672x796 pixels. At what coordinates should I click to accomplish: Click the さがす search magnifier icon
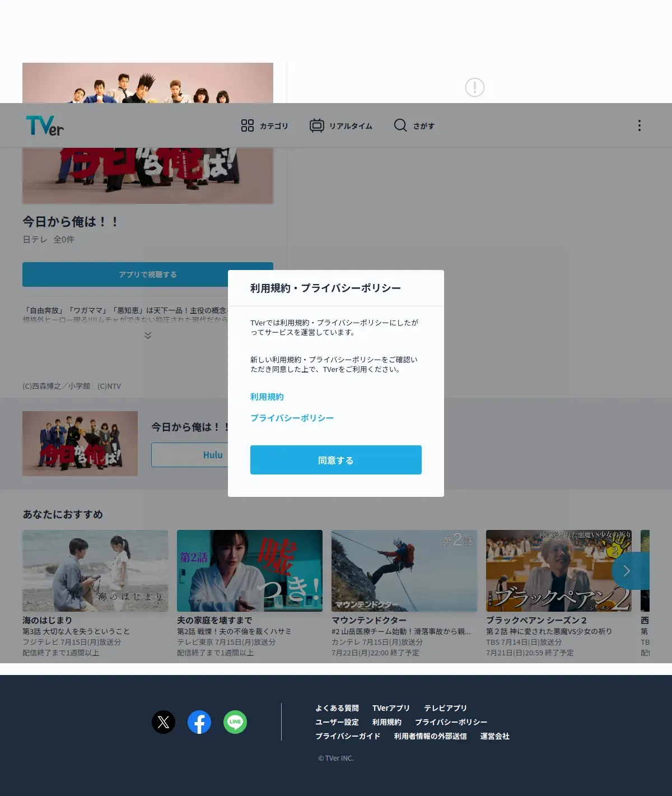point(400,125)
